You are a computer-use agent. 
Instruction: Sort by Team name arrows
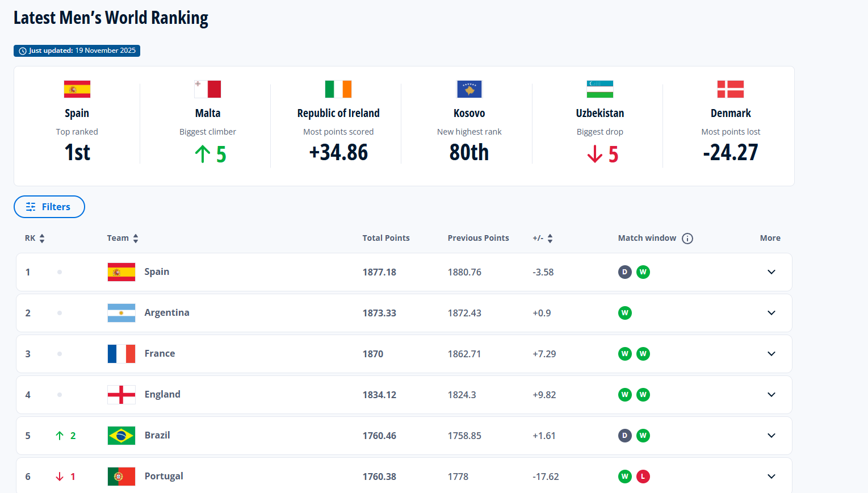(x=136, y=239)
